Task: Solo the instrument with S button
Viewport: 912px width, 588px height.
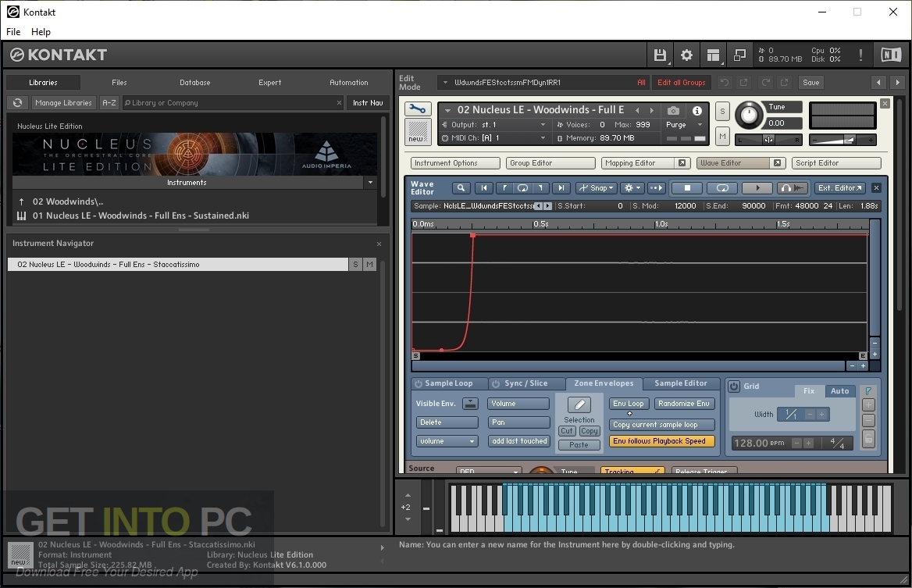Action: [x=722, y=111]
